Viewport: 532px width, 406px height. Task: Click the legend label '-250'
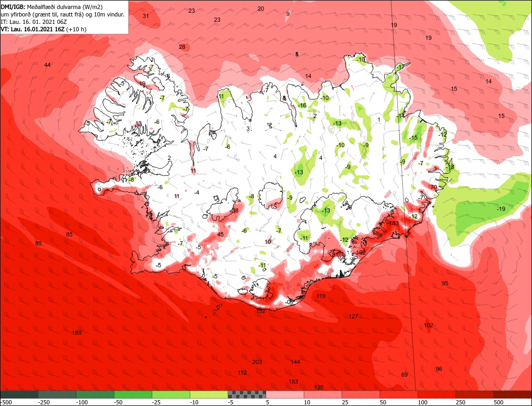tap(44, 402)
